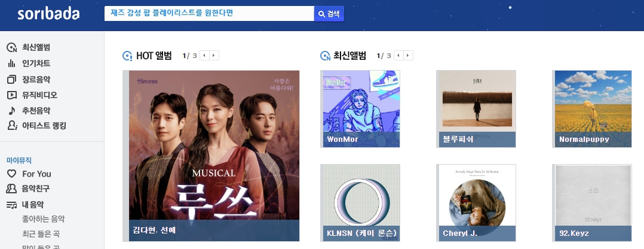This screenshot has width=644, height=249.
Task: Show next 최신앨범 page arrow
Action: (x=408, y=56)
